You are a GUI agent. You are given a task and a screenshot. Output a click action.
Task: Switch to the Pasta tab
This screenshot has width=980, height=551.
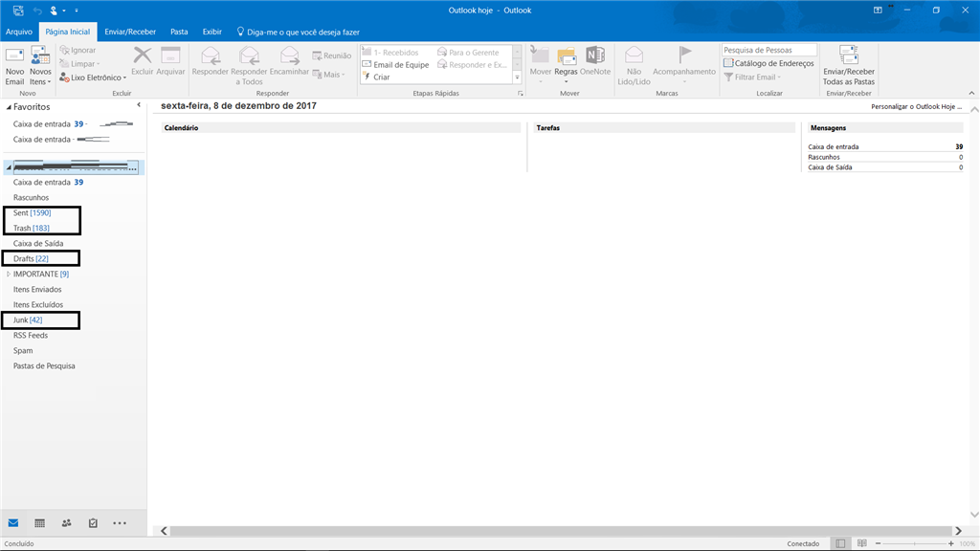coord(179,32)
